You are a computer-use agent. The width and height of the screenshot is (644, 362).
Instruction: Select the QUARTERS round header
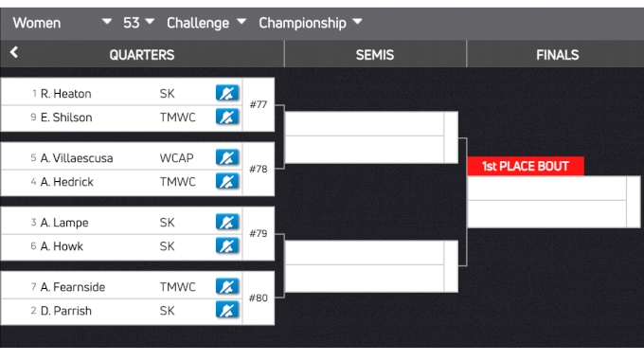coord(142,55)
